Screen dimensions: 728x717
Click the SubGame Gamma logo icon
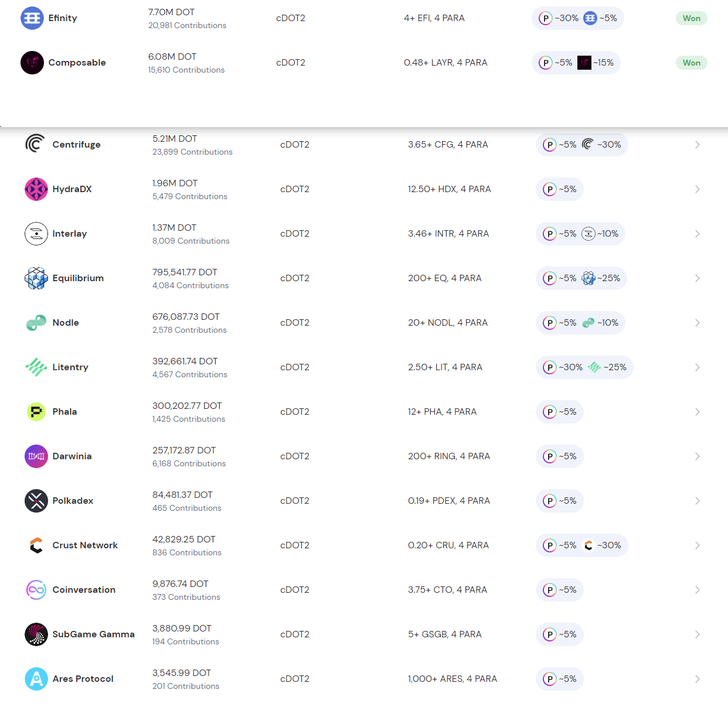pos(36,634)
